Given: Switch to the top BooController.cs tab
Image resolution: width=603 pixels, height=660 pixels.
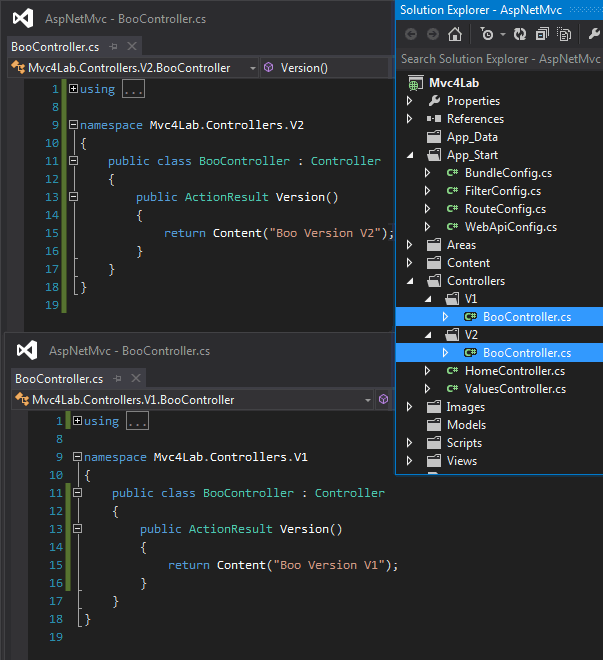Looking at the screenshot, I should (x=54, y=47).
